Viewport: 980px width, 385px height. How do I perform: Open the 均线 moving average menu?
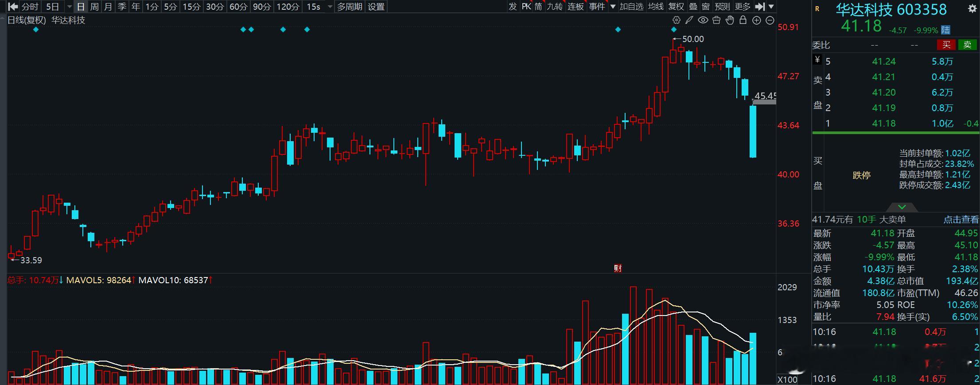(656, 7)
